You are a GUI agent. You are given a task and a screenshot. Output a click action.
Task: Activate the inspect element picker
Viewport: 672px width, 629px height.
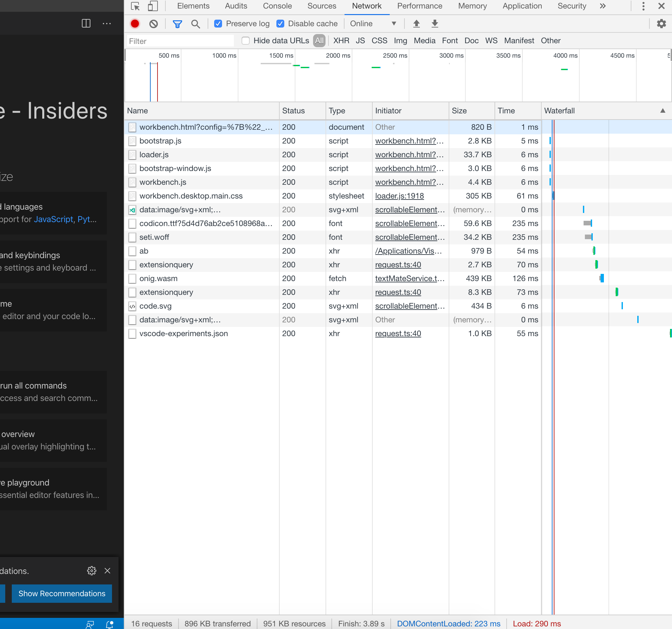pyautogui.click(x=135, y=6)
